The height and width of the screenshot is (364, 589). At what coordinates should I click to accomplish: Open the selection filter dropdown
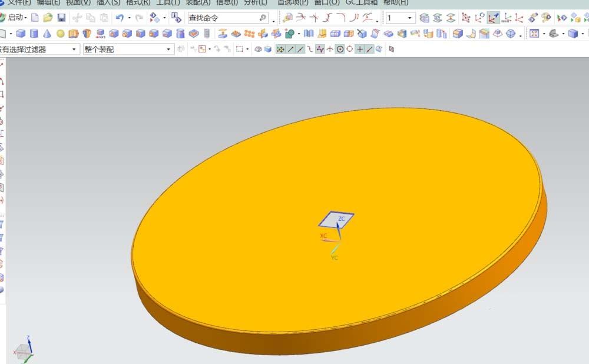click(x=74, y=49)
